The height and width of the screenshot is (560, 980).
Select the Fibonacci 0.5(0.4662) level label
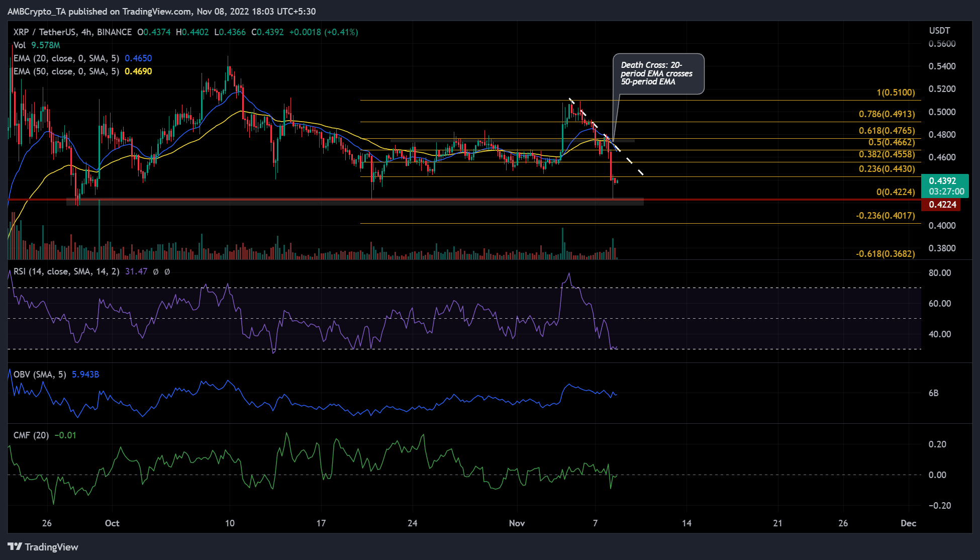click(x=892, y=142)
